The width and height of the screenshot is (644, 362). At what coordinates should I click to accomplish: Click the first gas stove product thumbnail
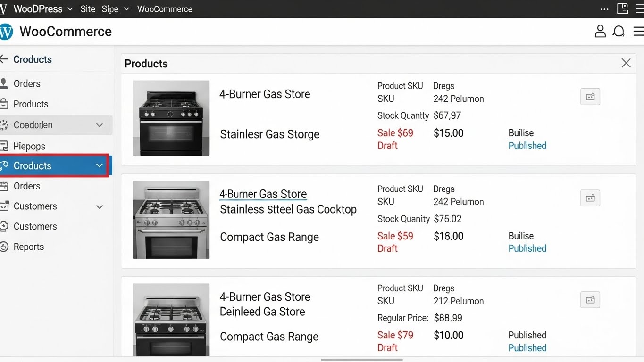click(171, 118)
